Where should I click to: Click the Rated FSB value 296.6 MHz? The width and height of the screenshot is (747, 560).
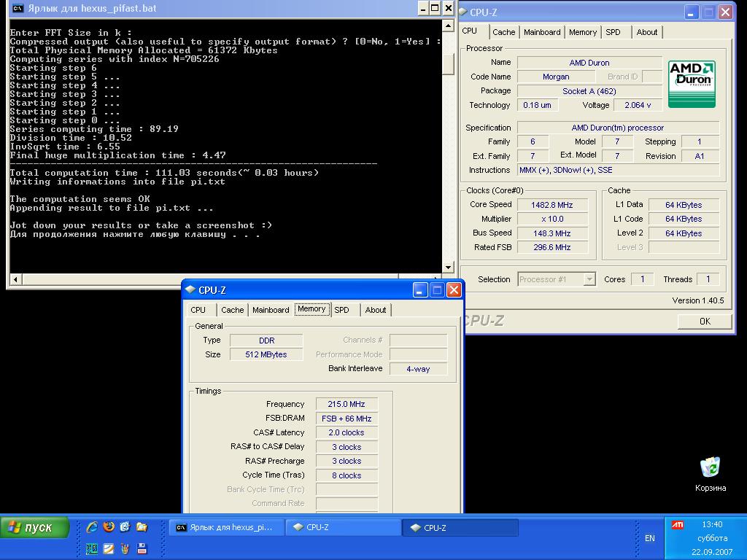click(552, 247)
